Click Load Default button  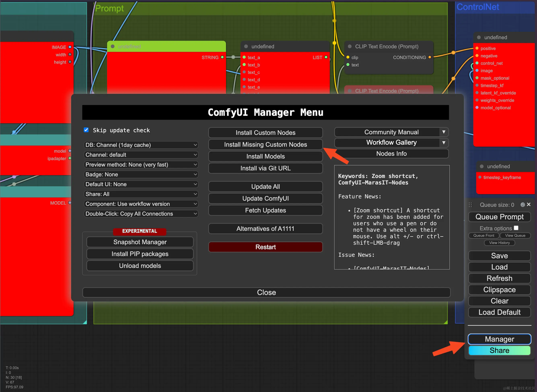(x=499, y=312)
